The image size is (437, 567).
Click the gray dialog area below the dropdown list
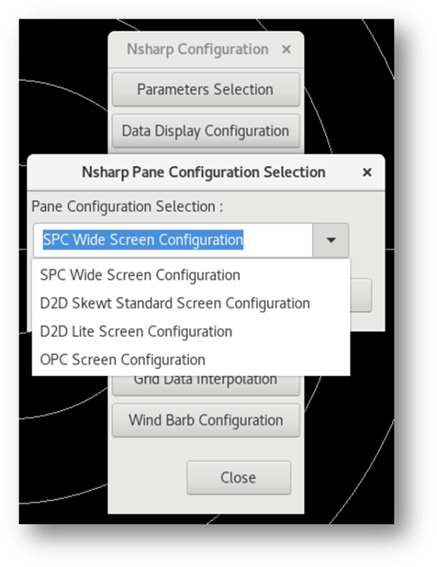click(x=367, y=322)
